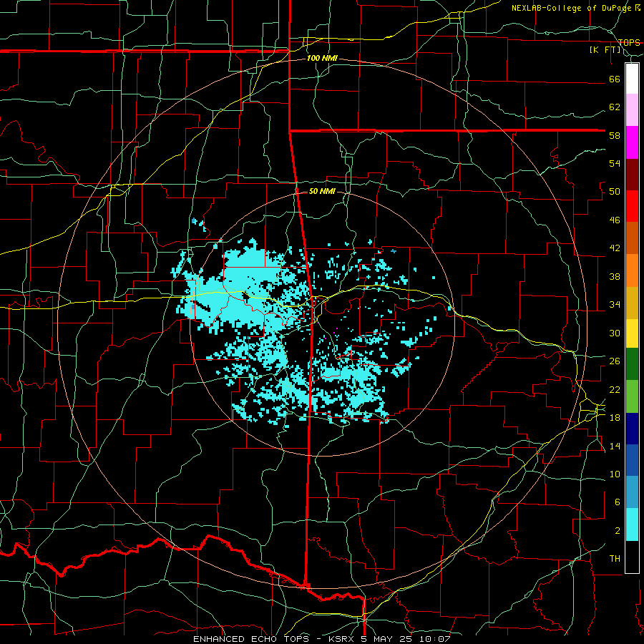This screenshot has height=644, width=644.
Task: Click the 62 value on the legend
Action: tap(615, 107)
